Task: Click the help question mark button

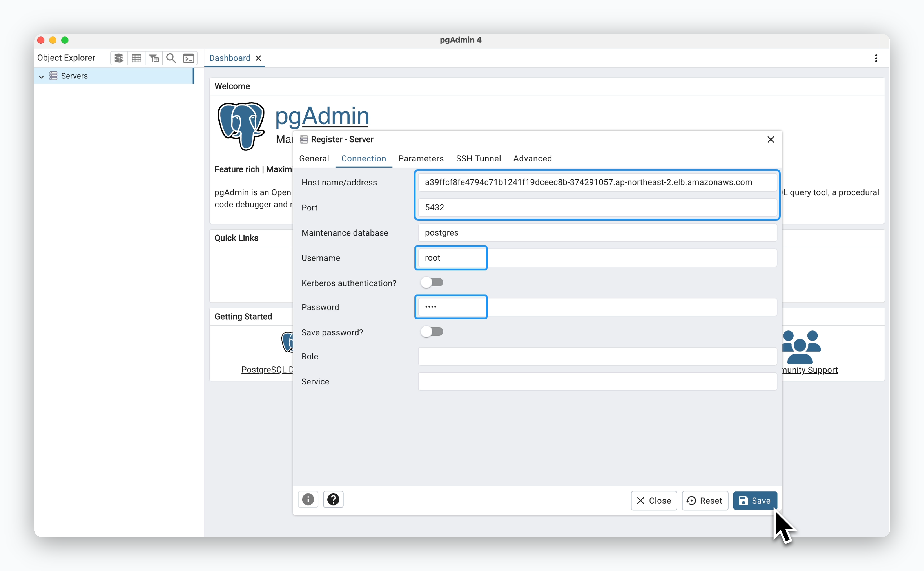Action: point(333,500)
